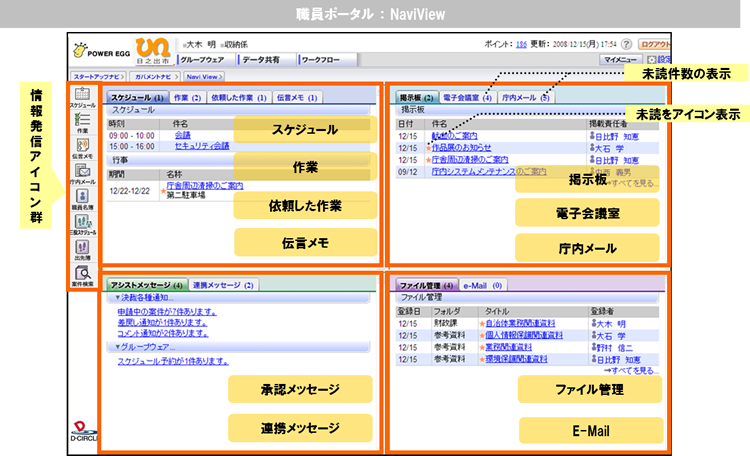Open the 個人情報保護関連資料 file
This screenshot has width=750, height=456.
tap(524, 335)
